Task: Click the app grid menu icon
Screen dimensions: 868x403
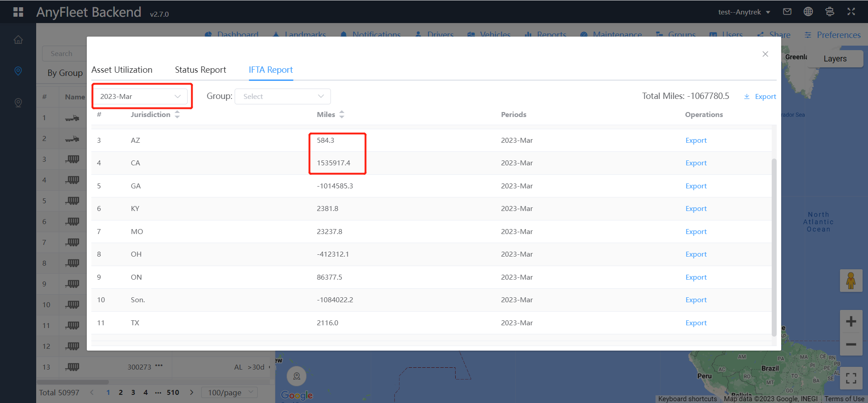Action: (18, 12)
